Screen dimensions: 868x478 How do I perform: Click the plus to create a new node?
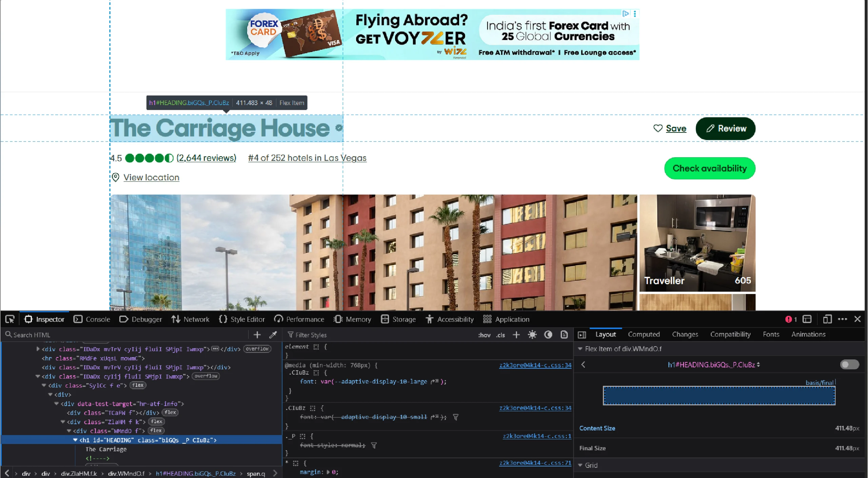click(x=257, y=335)
